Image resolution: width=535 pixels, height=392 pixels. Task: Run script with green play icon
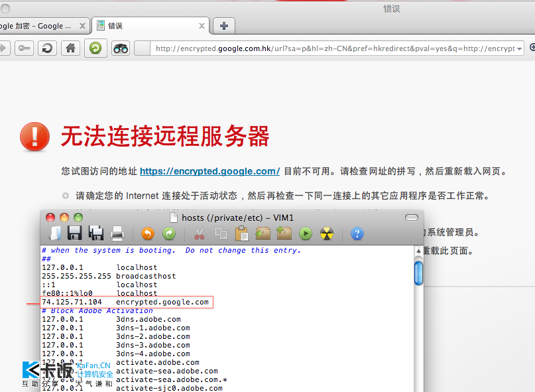click(x=306, y=233)
